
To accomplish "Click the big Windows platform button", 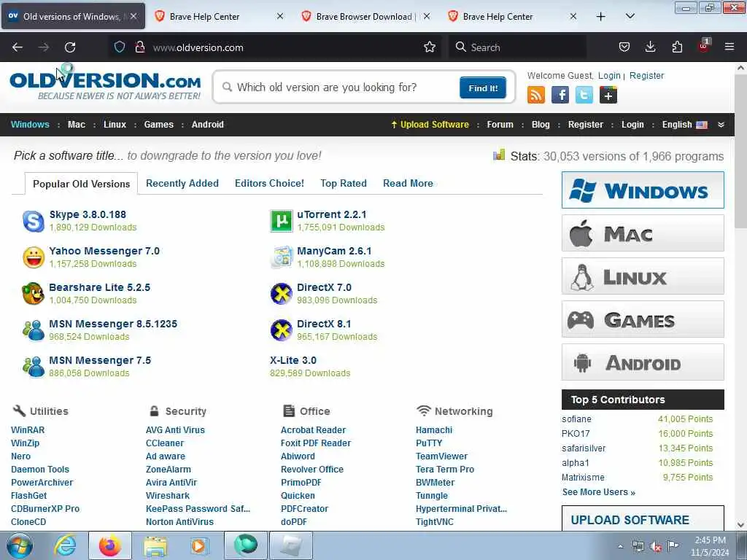I will pos(643,190).
